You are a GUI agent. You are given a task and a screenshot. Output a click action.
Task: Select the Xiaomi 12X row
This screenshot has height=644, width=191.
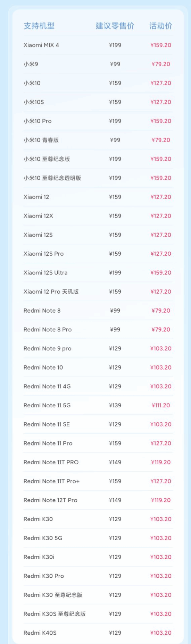pyautogui.click(x=98, y=216)
